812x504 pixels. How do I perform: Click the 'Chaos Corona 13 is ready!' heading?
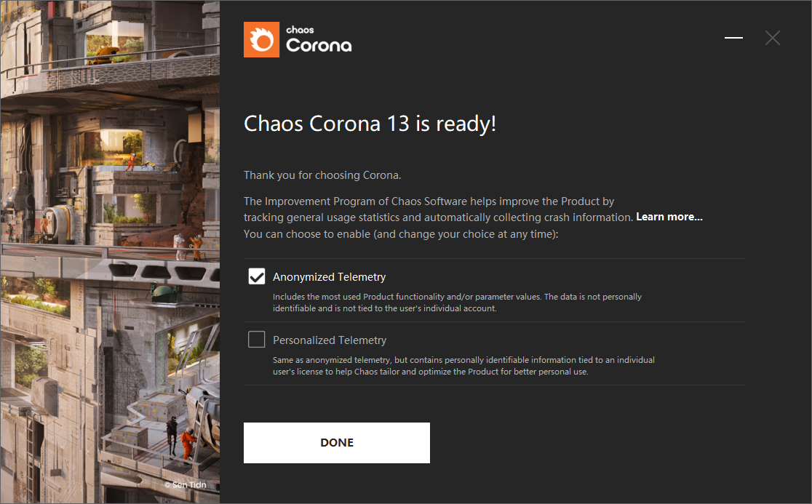coord(370,124)
